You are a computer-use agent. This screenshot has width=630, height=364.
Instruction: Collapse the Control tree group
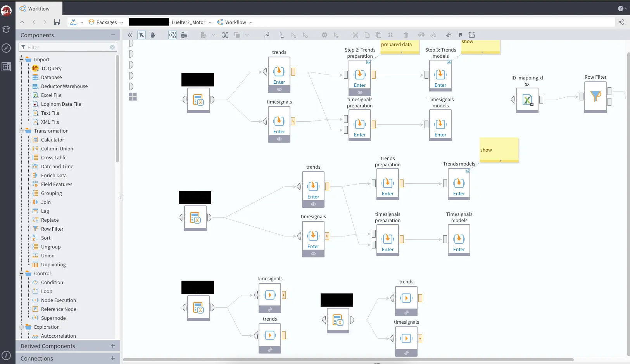(x=22, y=273)
